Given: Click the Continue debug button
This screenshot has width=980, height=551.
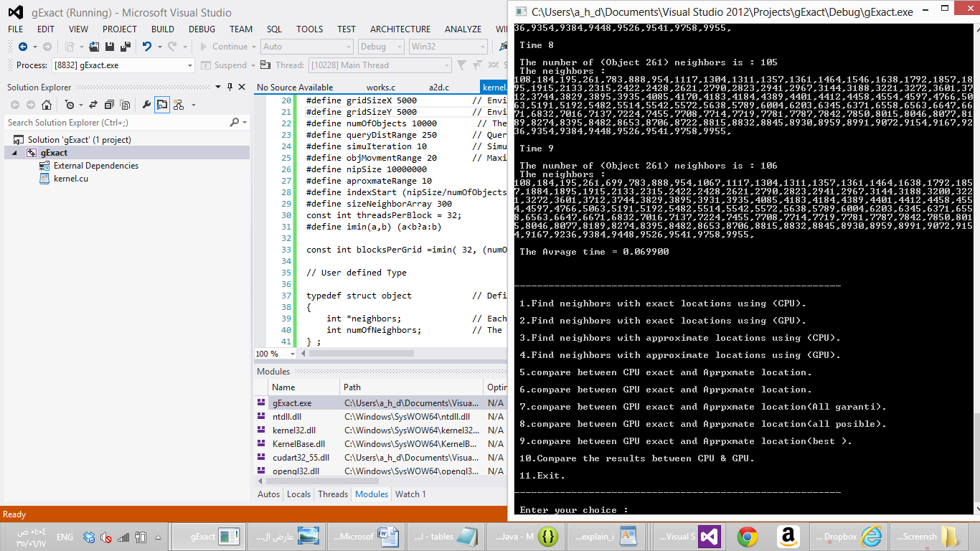Looking at the screenshot, I should tap(223, 47).
